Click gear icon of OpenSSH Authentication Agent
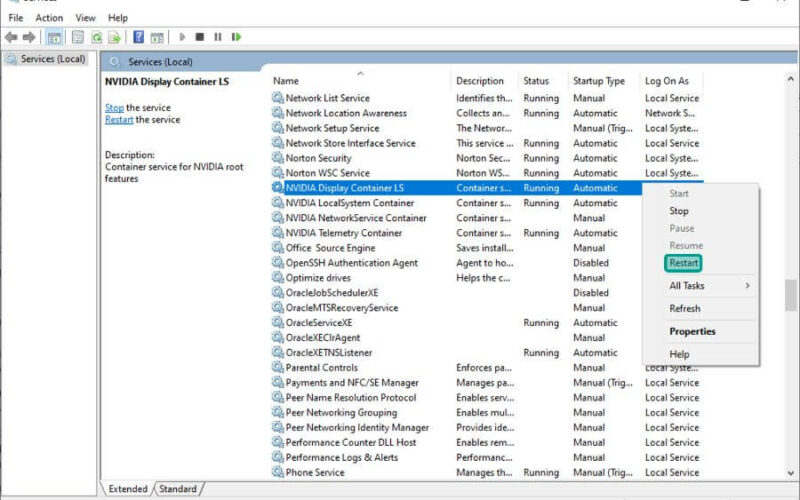The height and width of the screenshot is (500, 800). tap(278, 263)
